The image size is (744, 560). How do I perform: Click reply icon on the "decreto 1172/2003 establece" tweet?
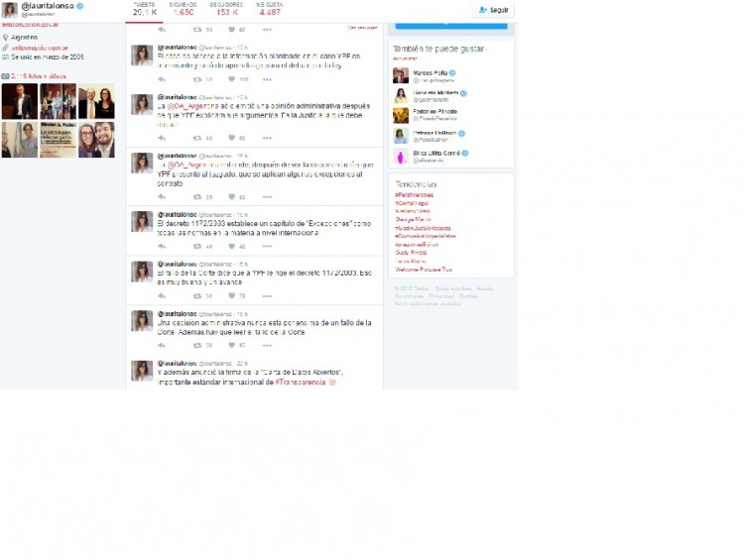click(x=162, y=246)
